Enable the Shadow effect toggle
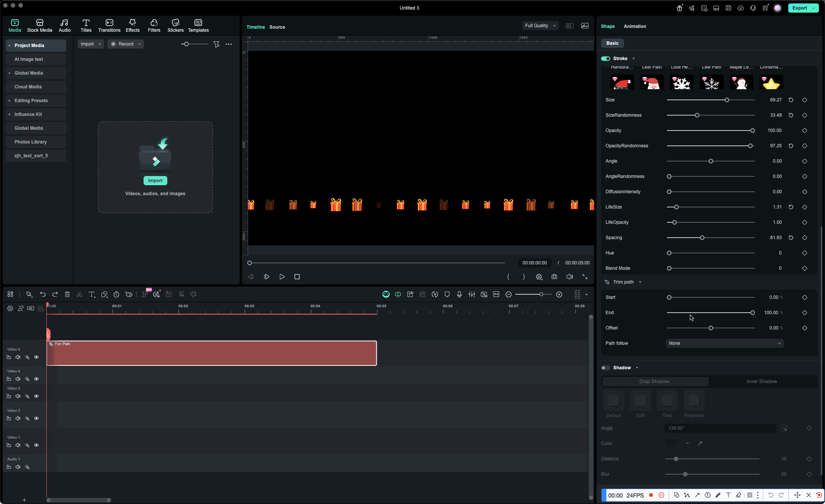This screenshot has width=825, height=504. (606, 368)
